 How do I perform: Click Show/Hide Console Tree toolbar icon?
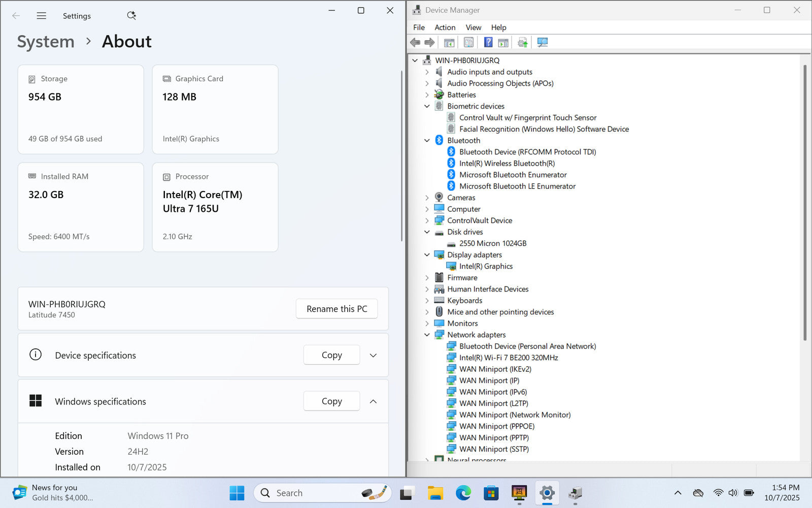[449, 43]
